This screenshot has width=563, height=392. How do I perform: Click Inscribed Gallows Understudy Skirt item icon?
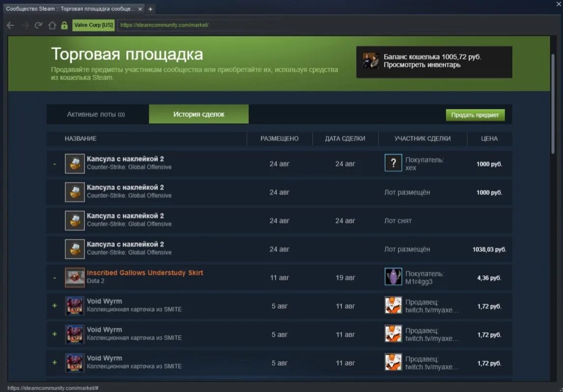[75, 278]
